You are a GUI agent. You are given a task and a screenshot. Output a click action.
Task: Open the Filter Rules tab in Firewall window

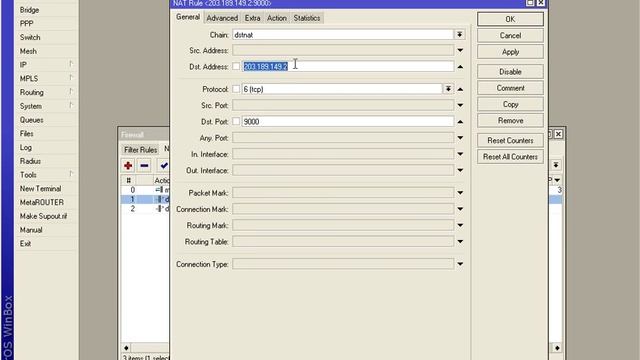point(140,150)
